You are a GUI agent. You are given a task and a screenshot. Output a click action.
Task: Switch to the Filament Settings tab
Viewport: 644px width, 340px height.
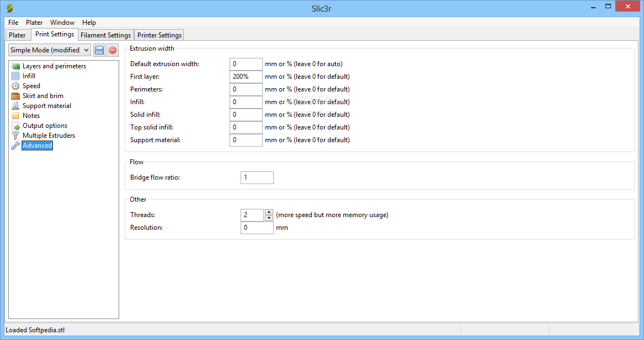(x=105, y=35)
